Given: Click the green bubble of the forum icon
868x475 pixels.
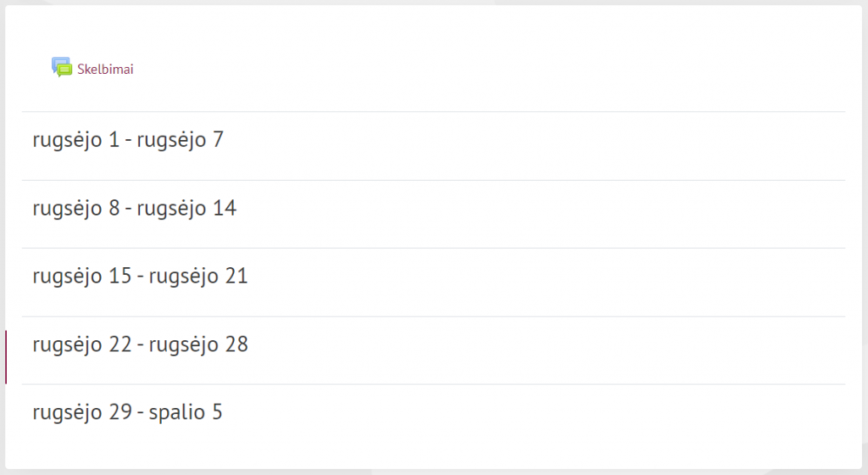Looking at the screenshot, I should 64,70.
